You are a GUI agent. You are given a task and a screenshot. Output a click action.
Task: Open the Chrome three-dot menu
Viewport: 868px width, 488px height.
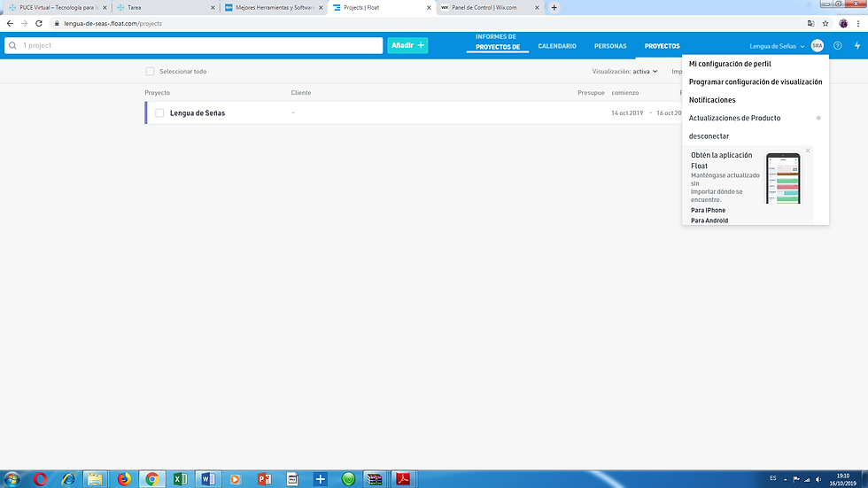[x=858, y=23]
